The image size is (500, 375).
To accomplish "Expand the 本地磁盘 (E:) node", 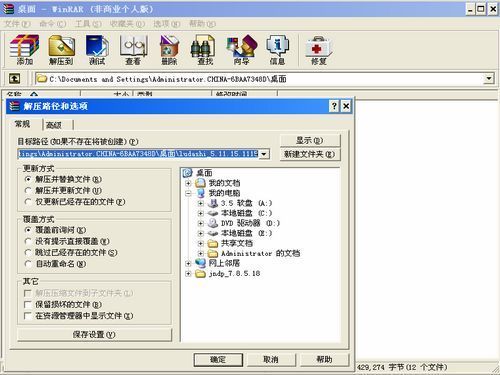I will pos(200,233).
